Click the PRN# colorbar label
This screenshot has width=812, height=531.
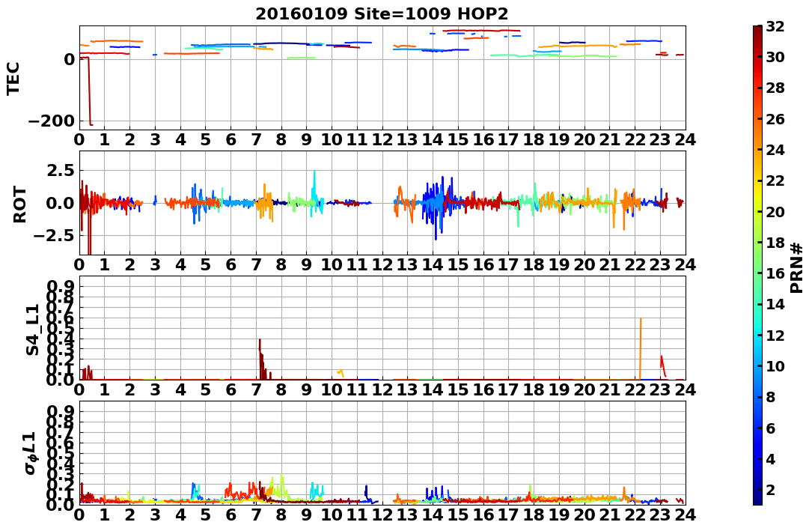tap(796, 267)
